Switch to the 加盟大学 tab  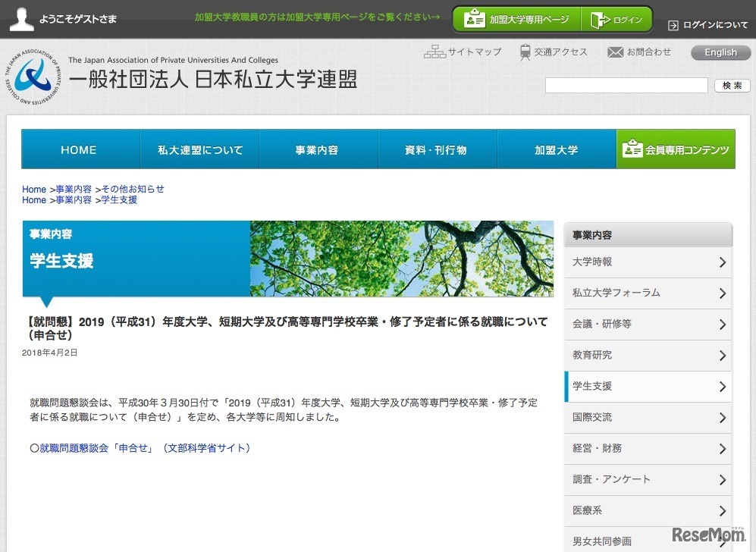click(556, 149)
